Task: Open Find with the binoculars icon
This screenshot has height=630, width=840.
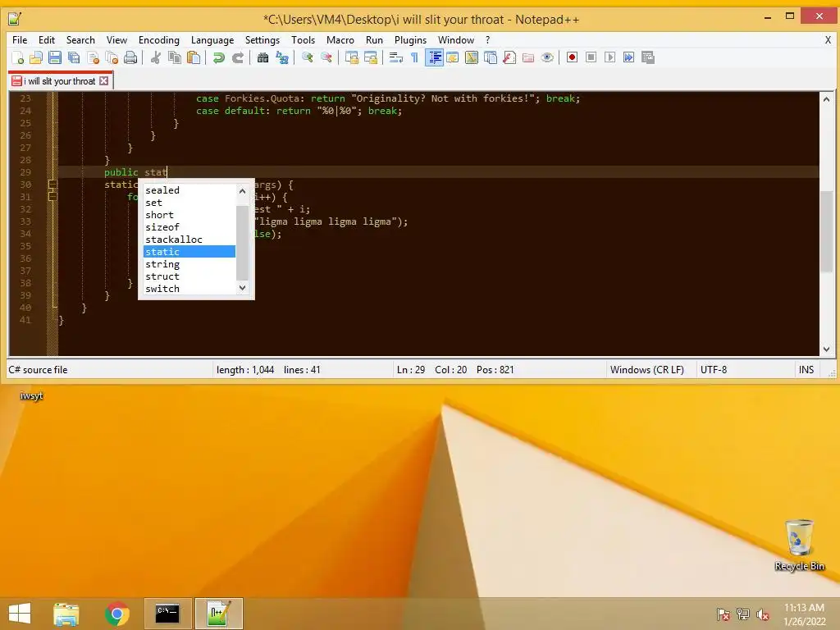Action: pos(262,57)
